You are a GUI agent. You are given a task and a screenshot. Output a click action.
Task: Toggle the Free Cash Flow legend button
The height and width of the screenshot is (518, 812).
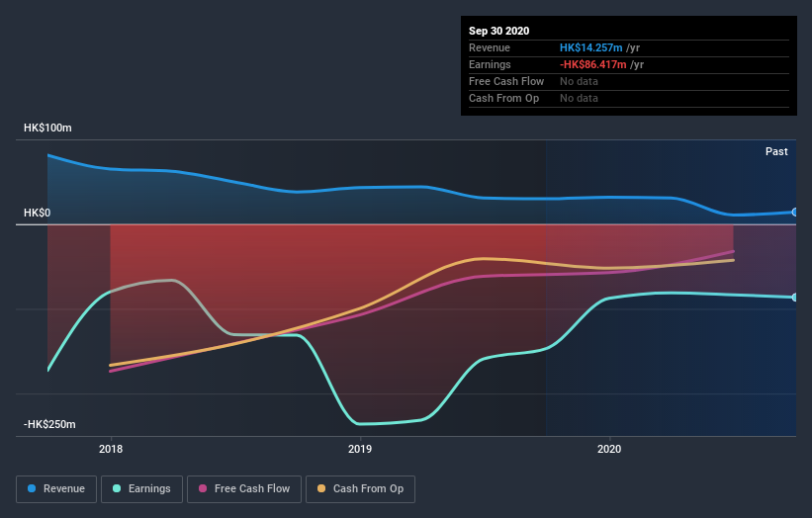click(244, 489)
